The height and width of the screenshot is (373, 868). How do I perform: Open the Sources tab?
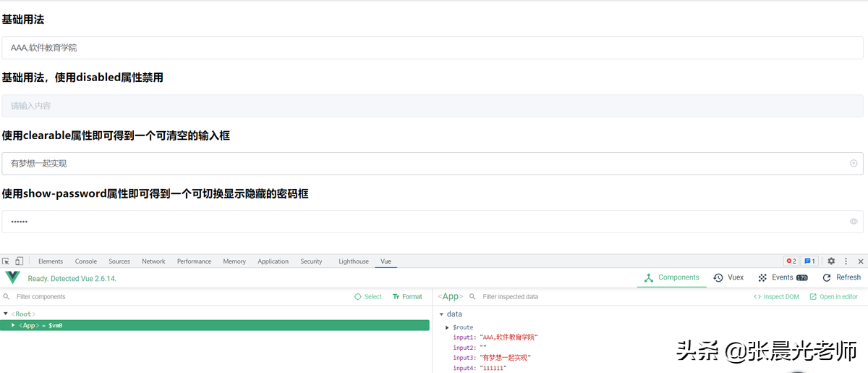click(x=119, y=261)
